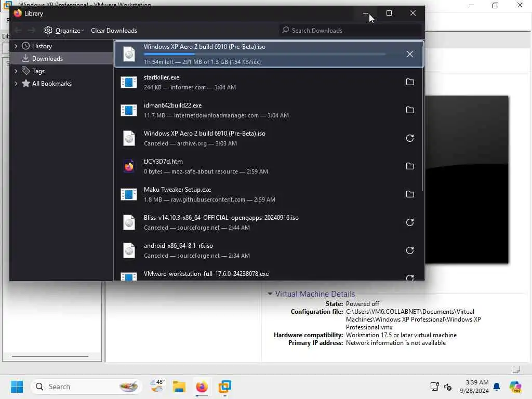Cancel the in-progress Windows XP Aero download

tap(409, 54)
